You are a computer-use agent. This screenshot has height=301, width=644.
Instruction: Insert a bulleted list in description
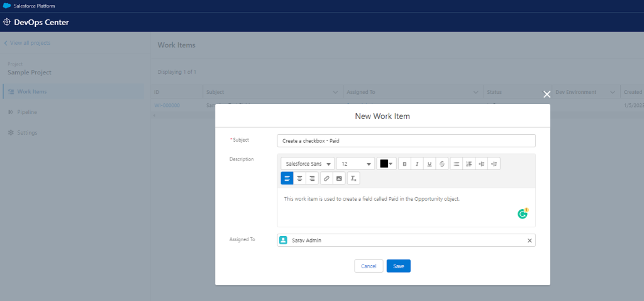tap(457, 164)
